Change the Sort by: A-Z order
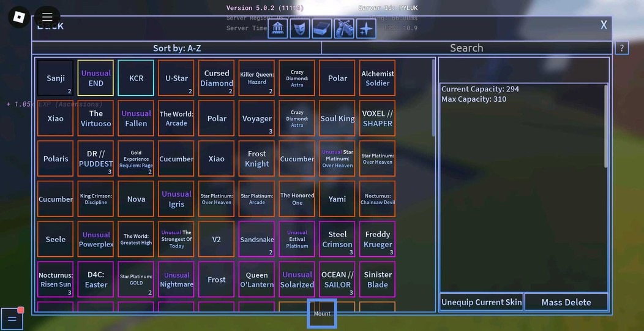Viewport: 644px width, 331px height. click(x=177, y=48)
